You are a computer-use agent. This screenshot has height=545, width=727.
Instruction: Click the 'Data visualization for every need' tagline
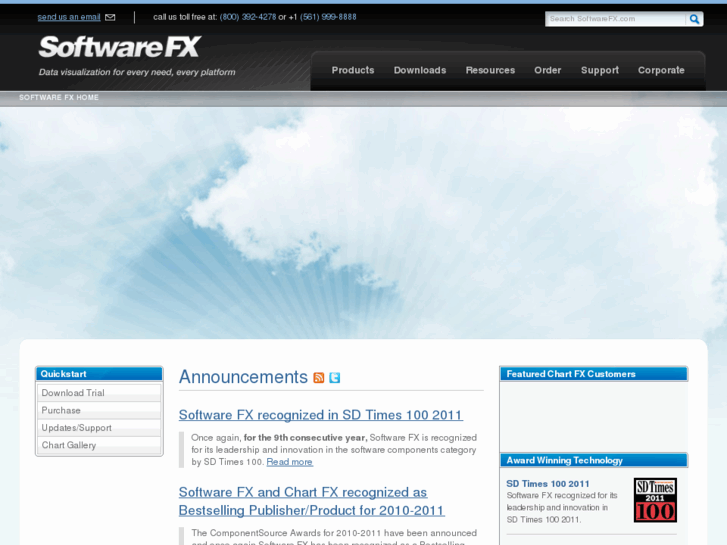coord(137,72)
